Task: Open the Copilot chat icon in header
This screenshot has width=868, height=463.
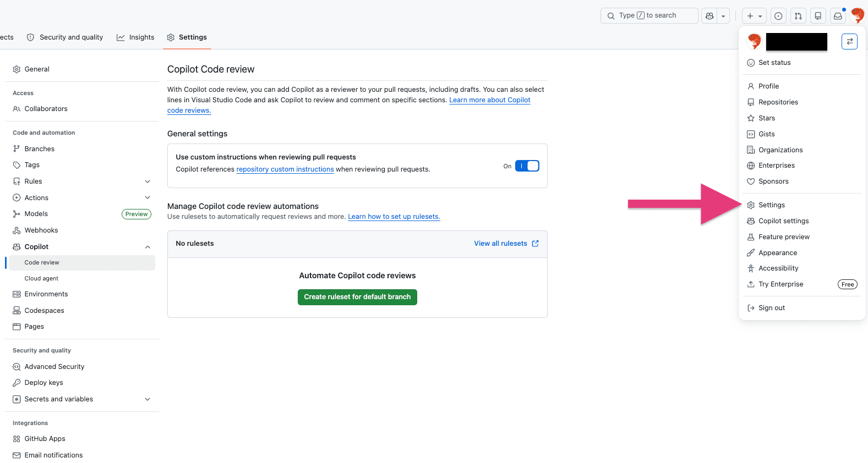Action: tap(709, 16)
